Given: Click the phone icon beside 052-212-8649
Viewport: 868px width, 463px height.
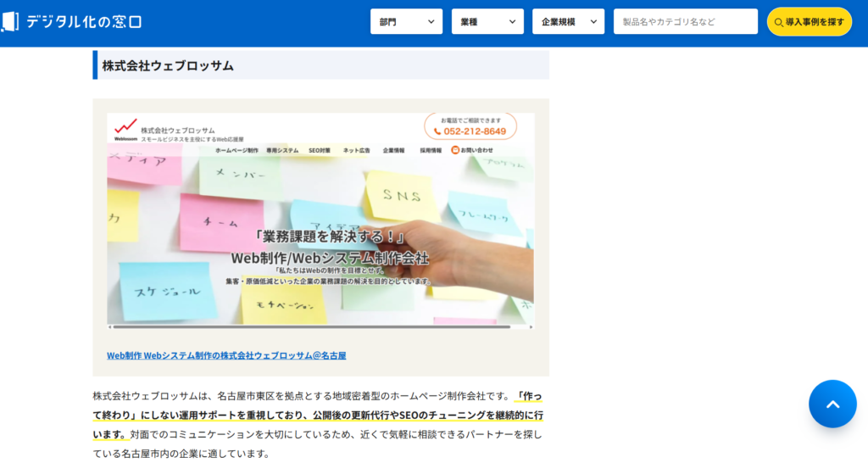Looking at the screenshot, I should click(437, 131).
